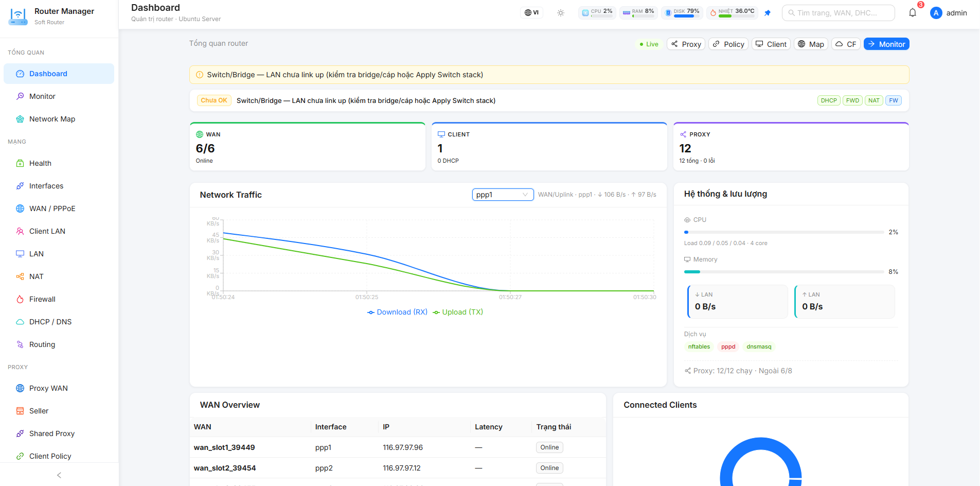Click the blue Monitor button
The image size is (980, 486).
(x=886, y=44)
